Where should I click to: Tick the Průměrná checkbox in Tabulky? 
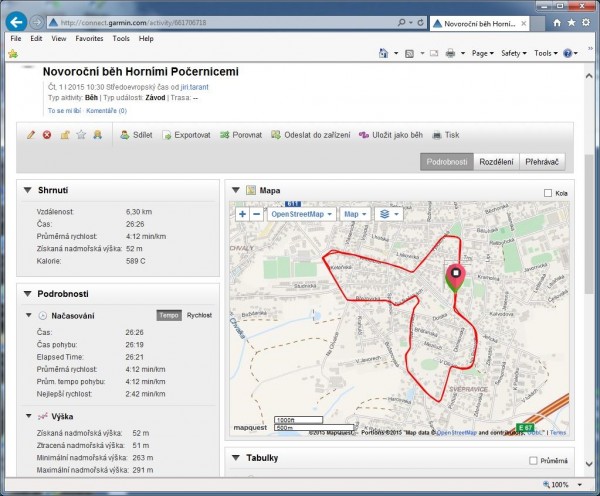533,461
